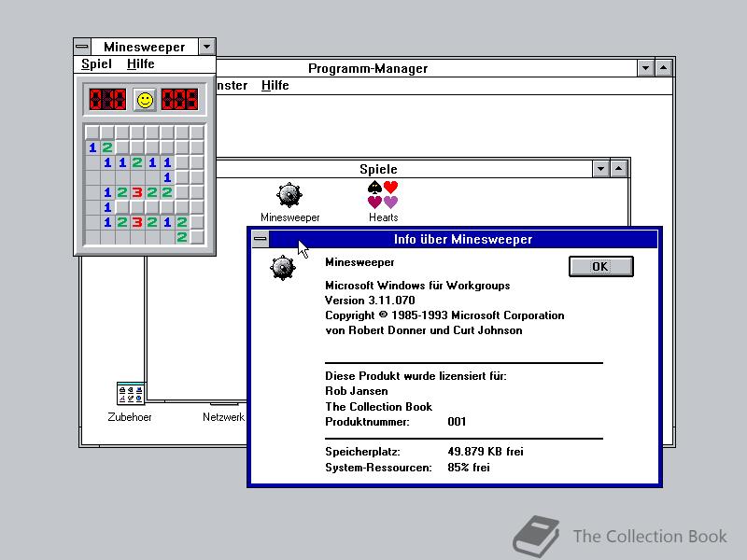Open Minesweeper's Hilfe menu

pos(140,64)
